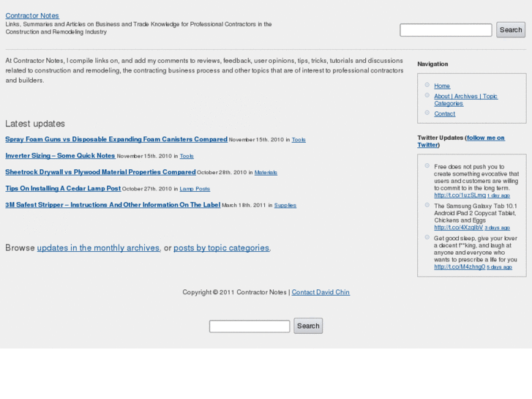Open Tools category beside Inverter Sizing post
Image resolution: width=532 pixels, height=399 pixels.
tap(187, 156)
